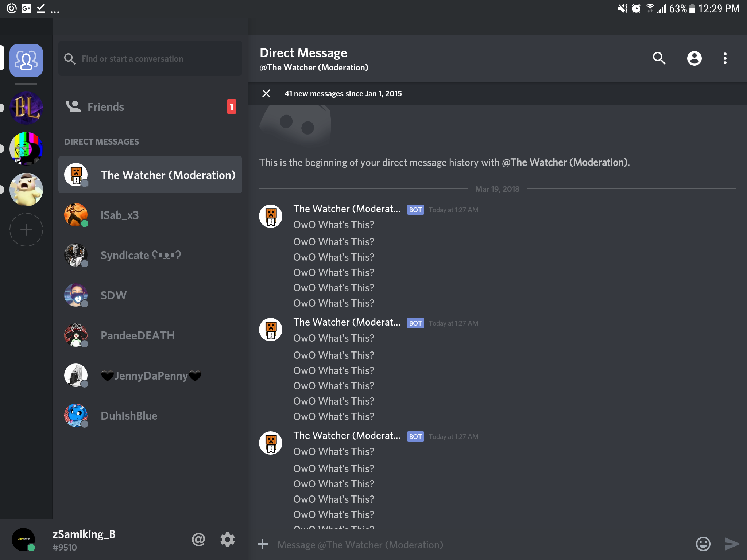Tap the Google+ notification icon in status bar

pyautogui.click(x=26, y=8)
